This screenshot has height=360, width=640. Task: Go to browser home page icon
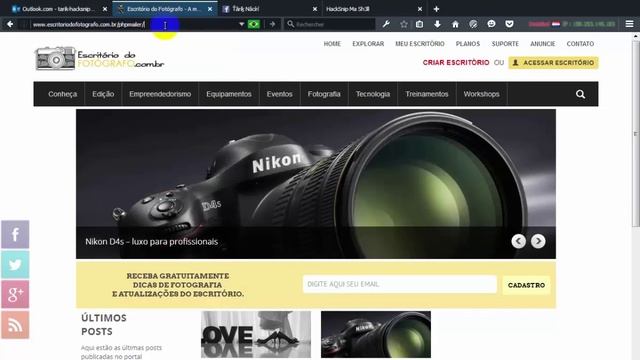click(x=455, y=24)
